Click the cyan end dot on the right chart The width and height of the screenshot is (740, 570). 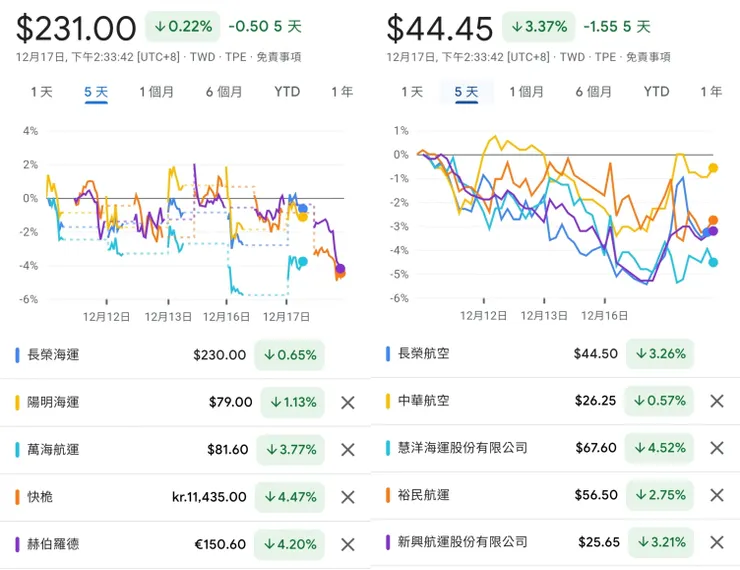coord(713,262)
